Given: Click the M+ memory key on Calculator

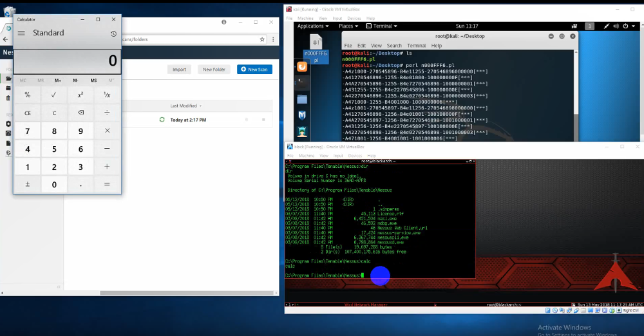Looking at the screenshot, I should (x=58, y=80).
